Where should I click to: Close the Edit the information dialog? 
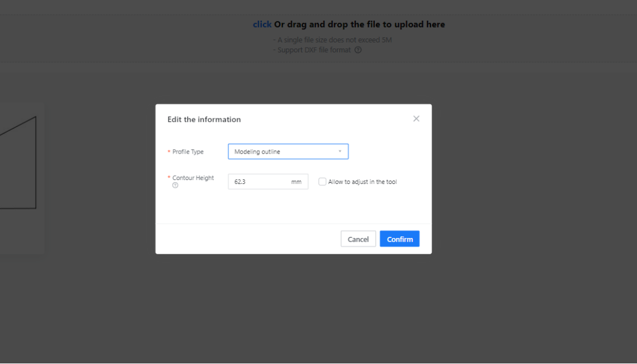pos(416,118)
